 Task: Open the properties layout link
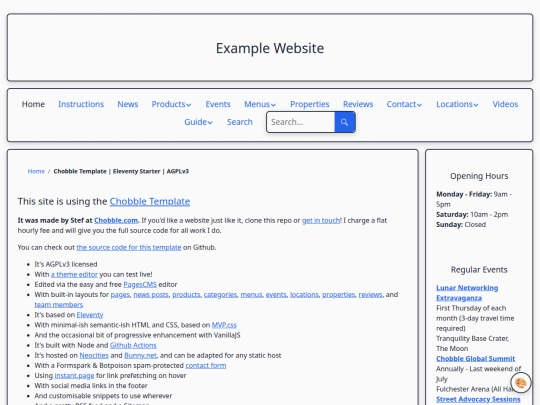tap(339, 294)
